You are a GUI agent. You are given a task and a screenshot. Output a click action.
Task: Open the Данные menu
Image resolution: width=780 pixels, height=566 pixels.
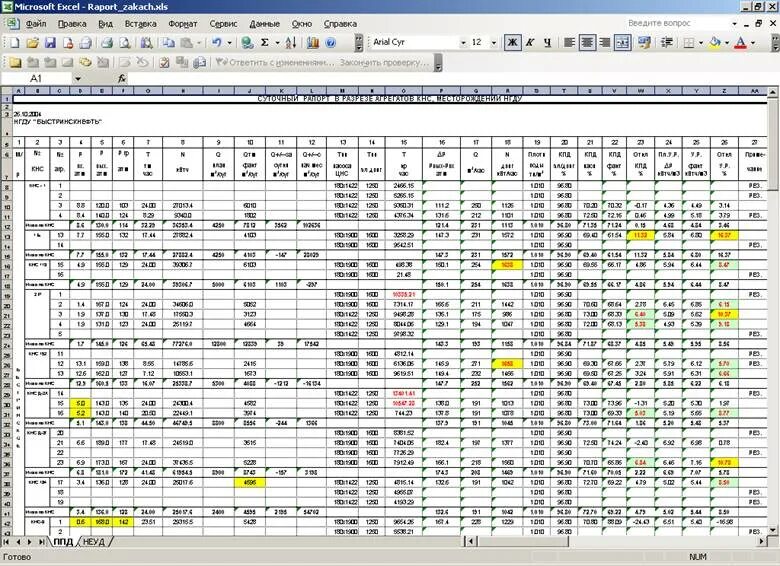265,23
